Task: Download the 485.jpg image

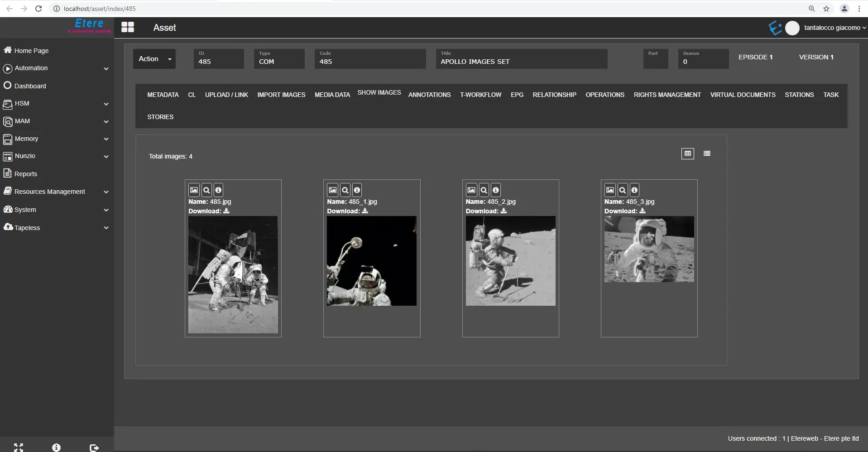Action: (x=226, y=211)
